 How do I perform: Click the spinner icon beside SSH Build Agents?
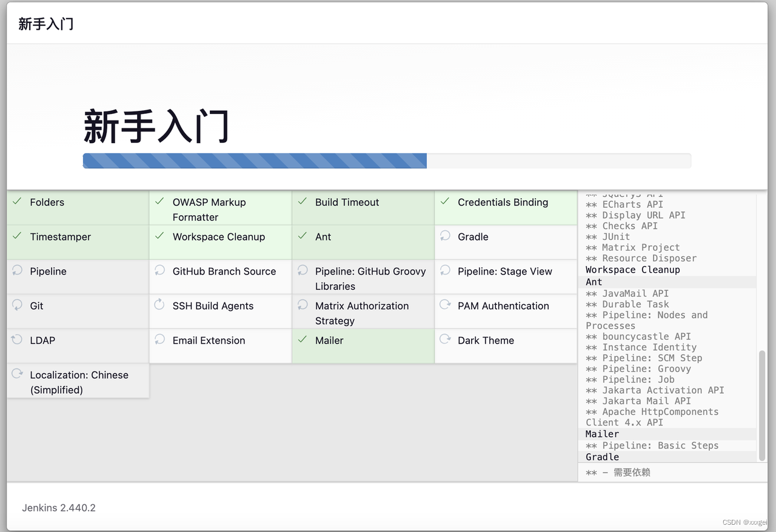pos(159,304)
